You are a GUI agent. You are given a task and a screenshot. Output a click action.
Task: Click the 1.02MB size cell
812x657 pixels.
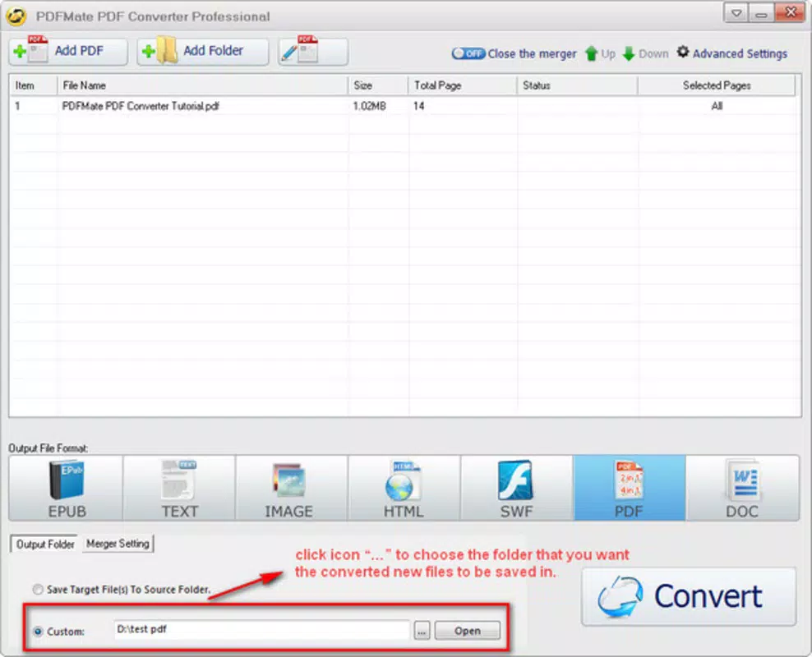(x=369, y=106)
